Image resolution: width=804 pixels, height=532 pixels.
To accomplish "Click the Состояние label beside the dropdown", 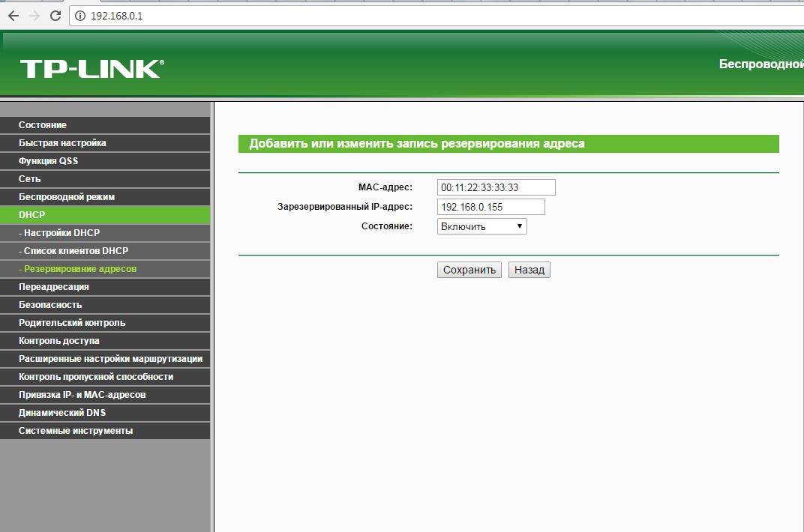I will coord(386,226).
